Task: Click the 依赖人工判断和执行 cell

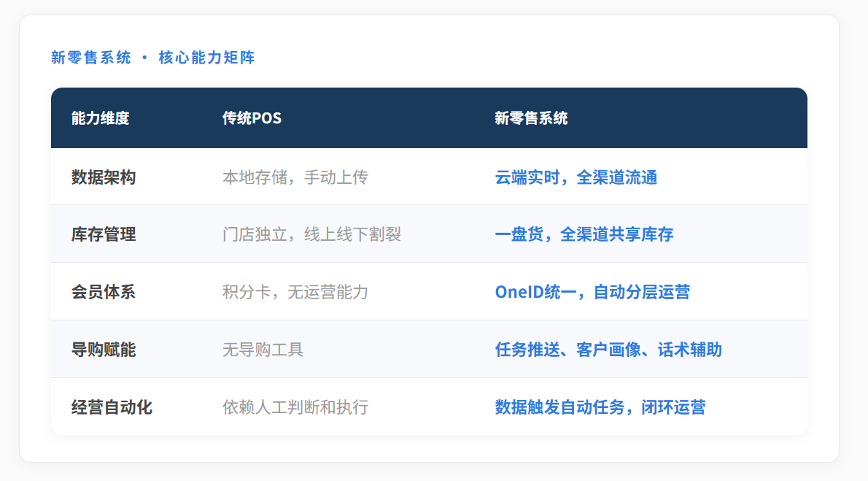Action: pos(295,407)
